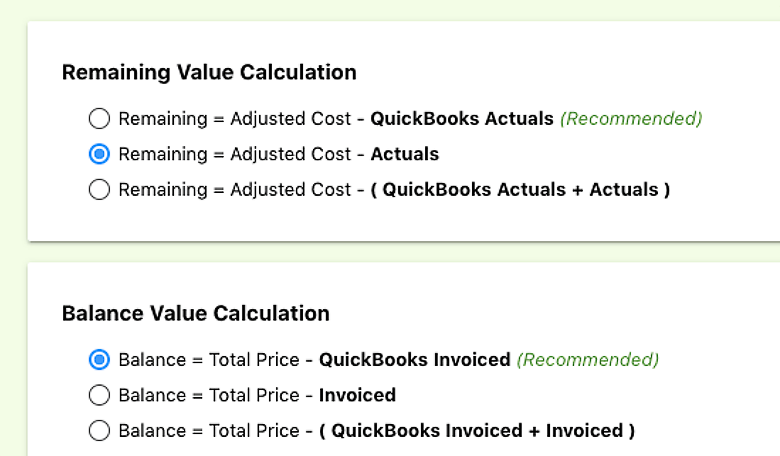Click the Remaining Value Calculation heading
Screen dimensions: 780x456
point(209,72)
